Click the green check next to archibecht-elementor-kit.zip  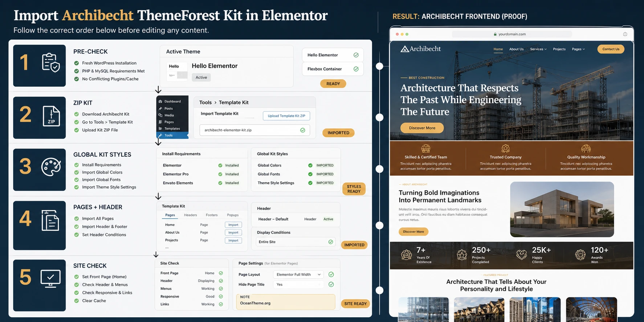tap(303, 130)
